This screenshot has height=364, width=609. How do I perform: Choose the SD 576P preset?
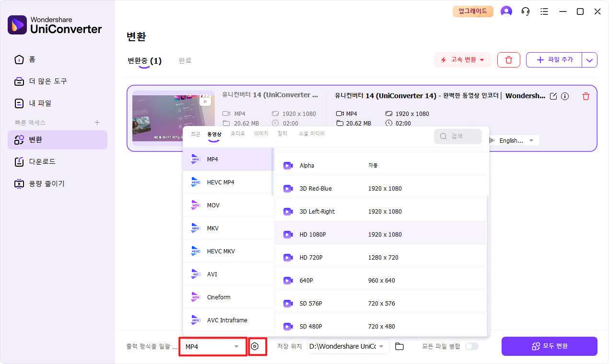pyautogui.click(x=380, y=304)
